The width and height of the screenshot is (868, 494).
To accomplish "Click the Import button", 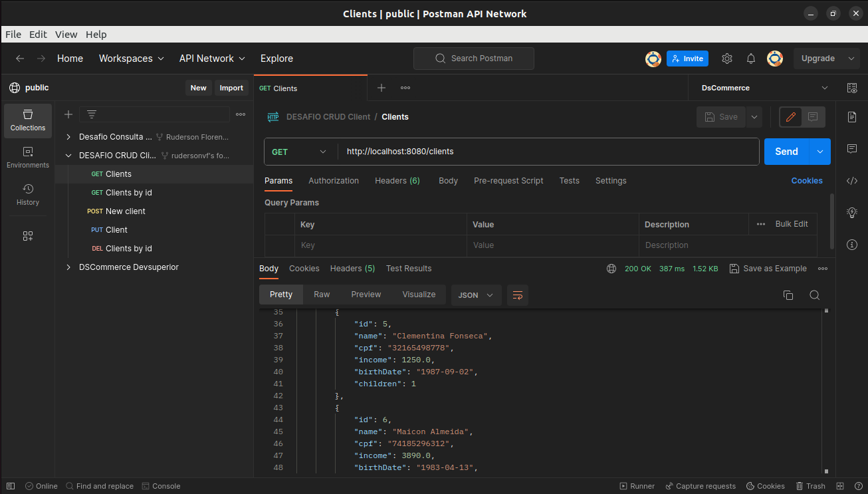I will (x=231, y=88).
